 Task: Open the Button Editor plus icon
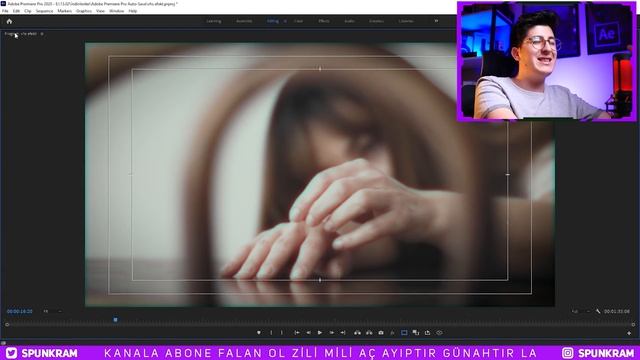tap(629, 333)
